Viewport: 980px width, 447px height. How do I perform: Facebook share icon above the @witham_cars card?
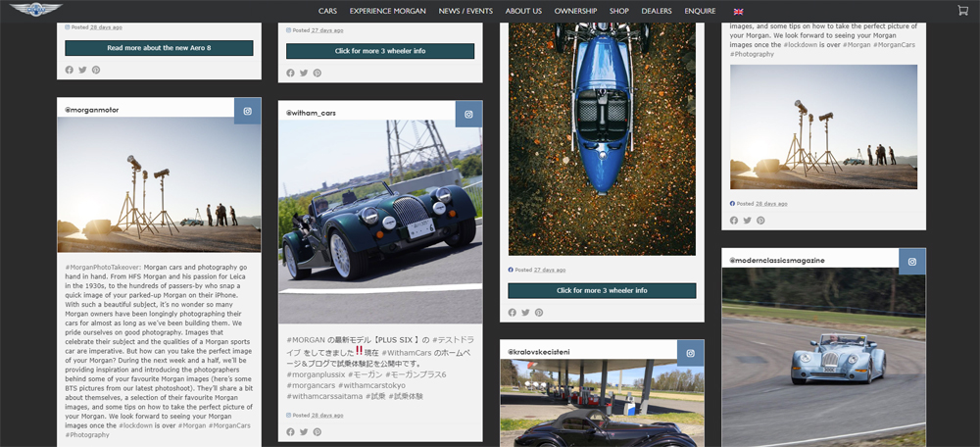pyautogui.click(x=290, y=74)
